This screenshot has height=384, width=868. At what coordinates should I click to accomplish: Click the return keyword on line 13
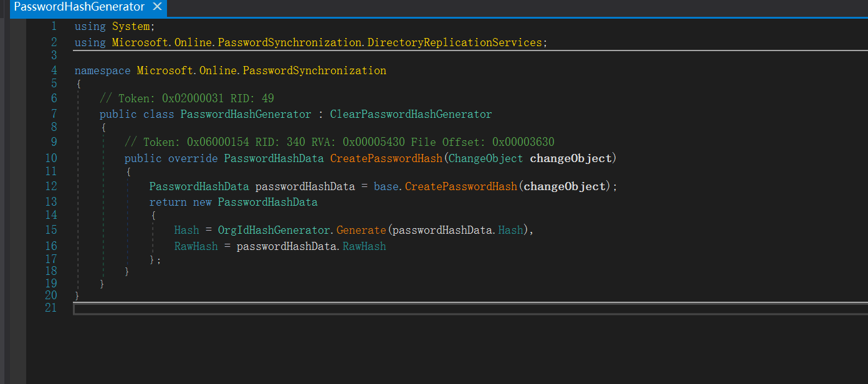pyautogui.click(x=168, y=203)
